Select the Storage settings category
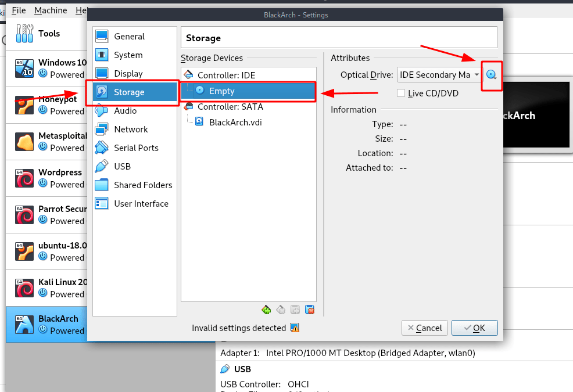Viewport: 573px width, 392px height. coord(134,92)
